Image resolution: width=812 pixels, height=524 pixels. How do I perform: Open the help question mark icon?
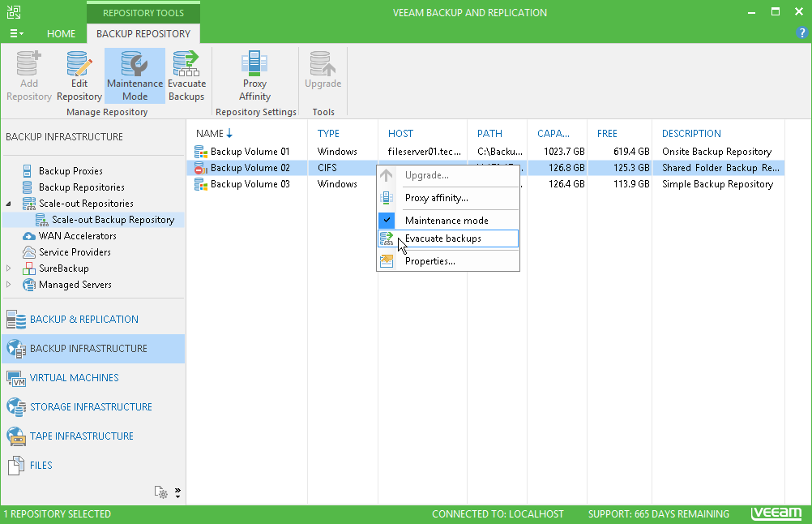pyautogui.click(x=801, y=33)
